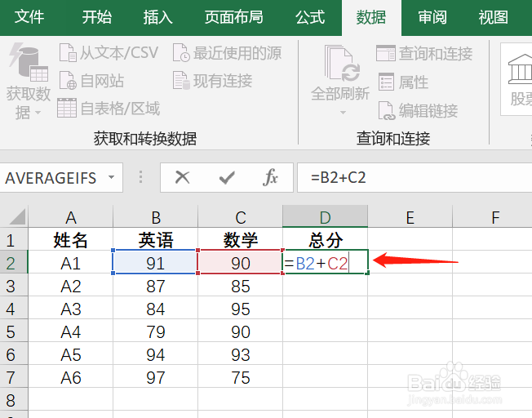Viewport: 532px width, 418px height.
Task: Click the 姓名 header cell
Action: [x=70, y=240]
